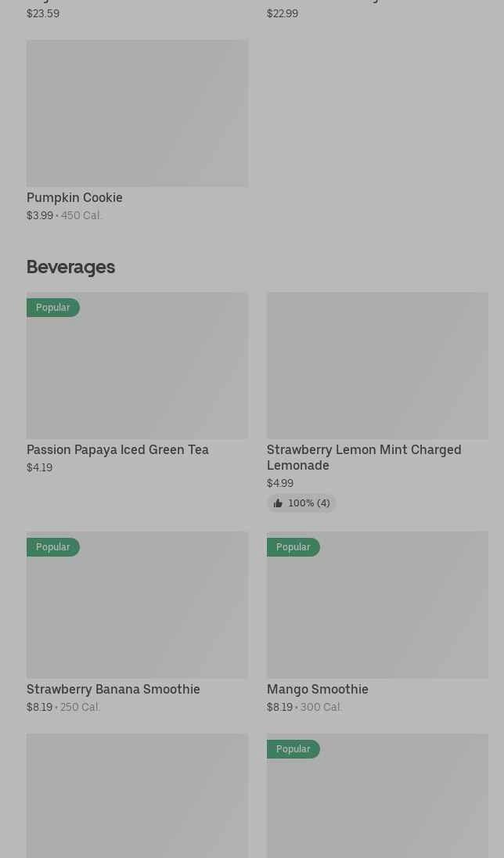This screenshot has height=858, width=504.
Task: Open Passion Papaya Iced Green Tea photo
Action: click(138, 366)
